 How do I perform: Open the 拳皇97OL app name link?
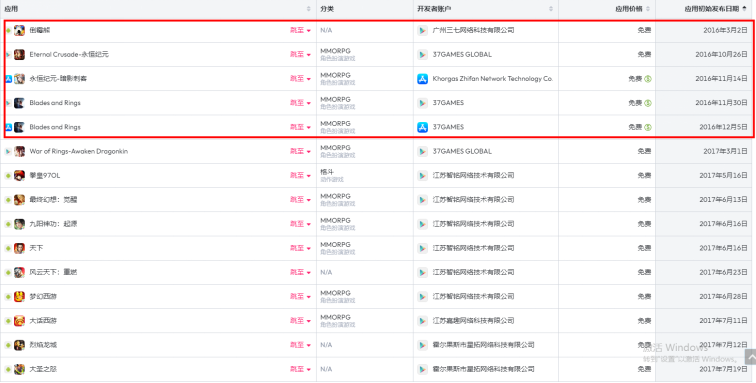click(x=45, y=176)
